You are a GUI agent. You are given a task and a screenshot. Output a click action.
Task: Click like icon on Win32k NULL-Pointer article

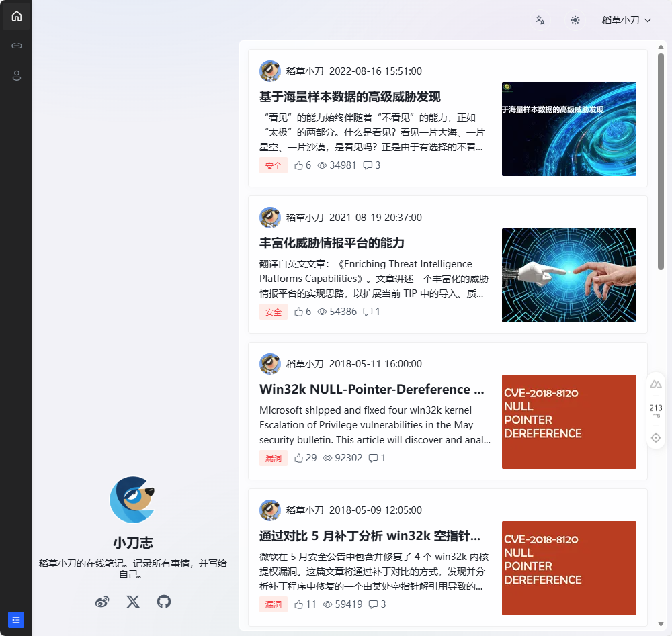(299, 458)
